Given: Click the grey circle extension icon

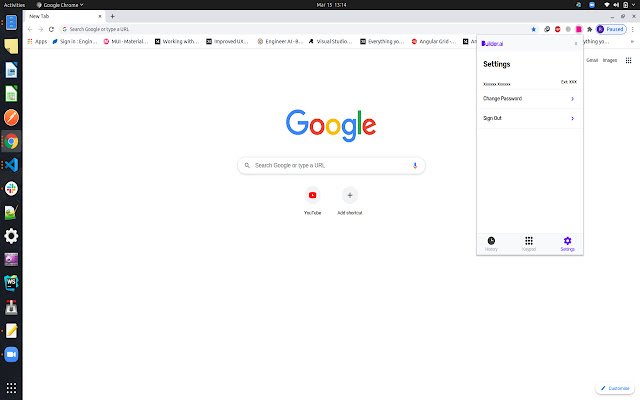Looking at the screenshot, I should (568, 29).
